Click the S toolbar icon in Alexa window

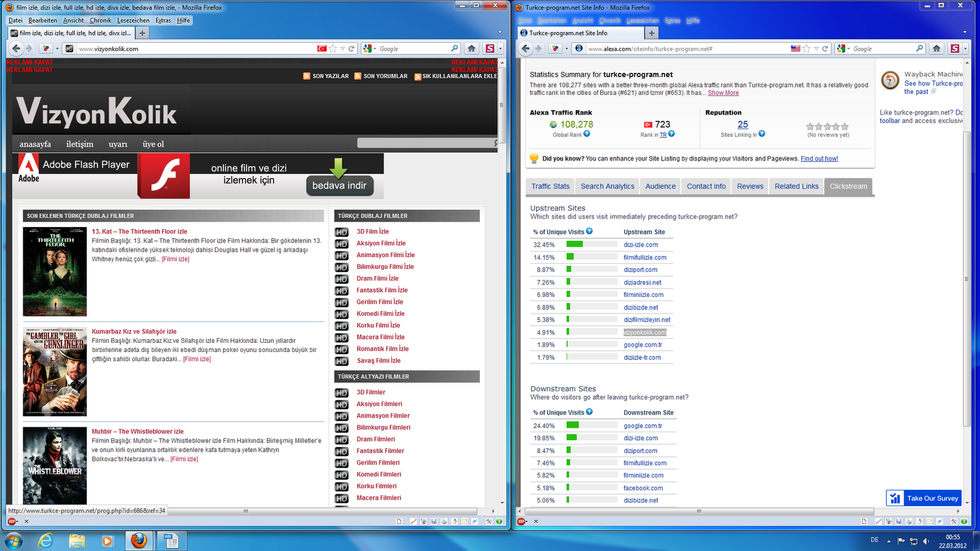click(x=955, y=48)
